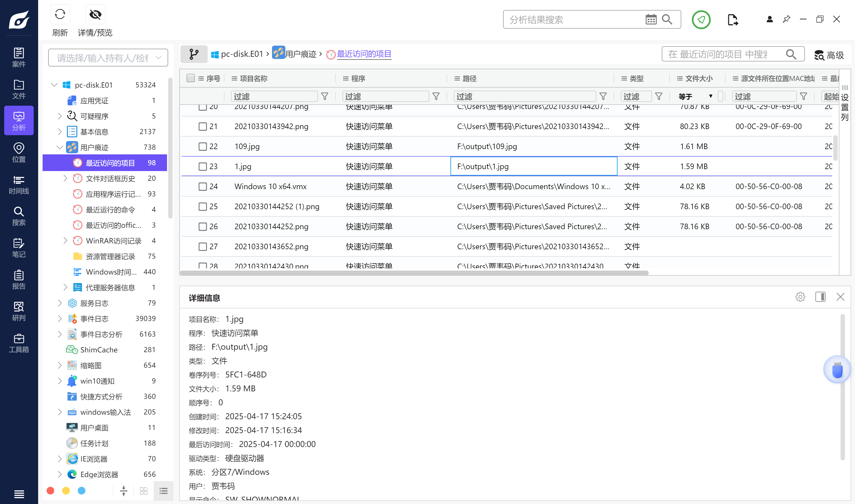The image size is (855, 504).
Task: Click the green shield status icon
Action: (x=701, y=20)
